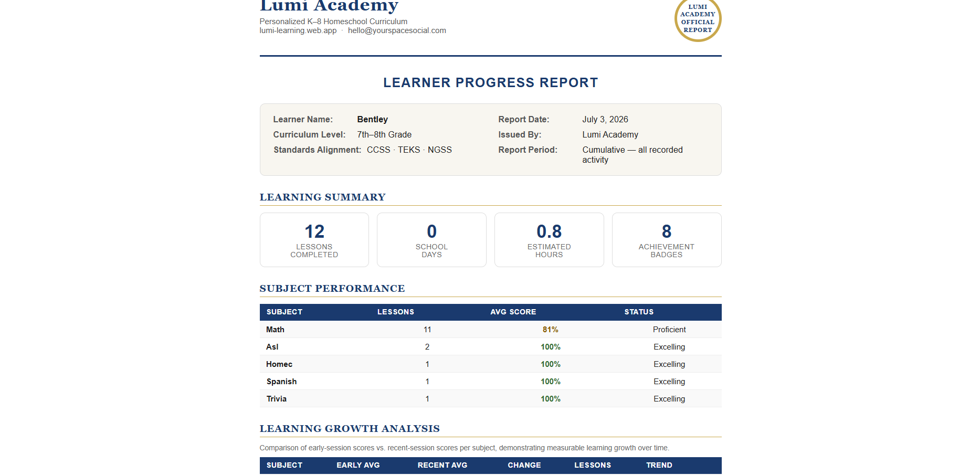This screenshot has width=980, height=475.
Task: Click the CHANGE column header
Action: tap(524, 465)
